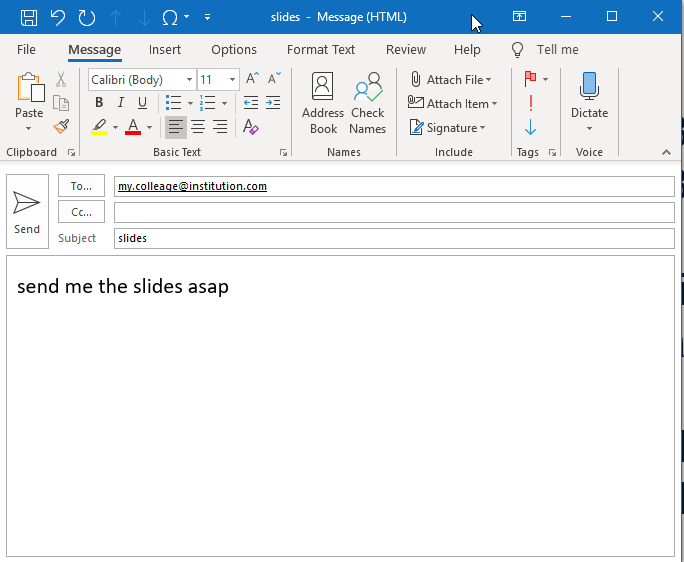
Task: Open Follow Up flag dropdown arrow
Action: 545,79
